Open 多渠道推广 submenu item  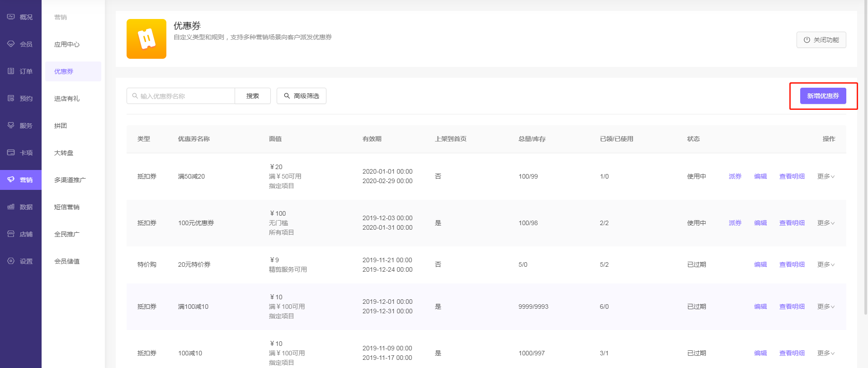70,180
